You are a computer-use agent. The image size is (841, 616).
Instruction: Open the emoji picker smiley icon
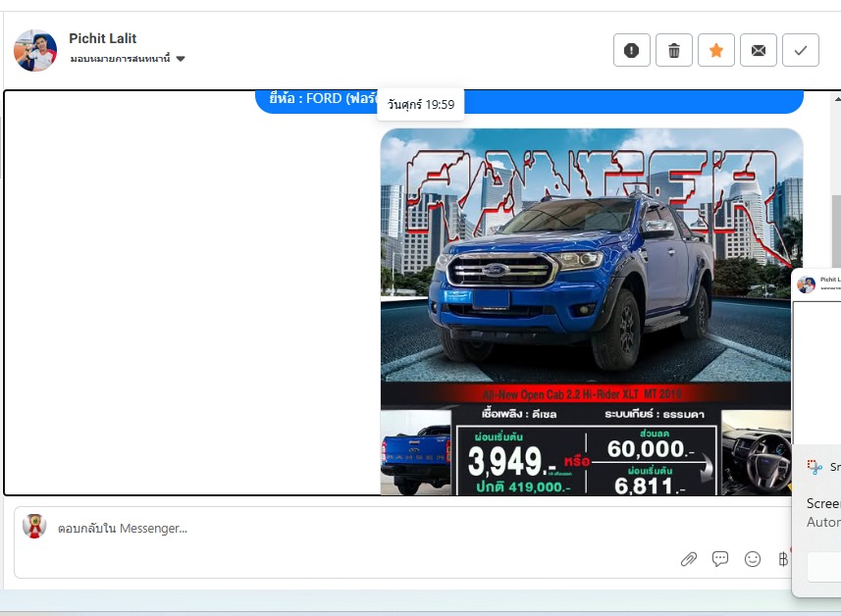(x=753, y=559)
